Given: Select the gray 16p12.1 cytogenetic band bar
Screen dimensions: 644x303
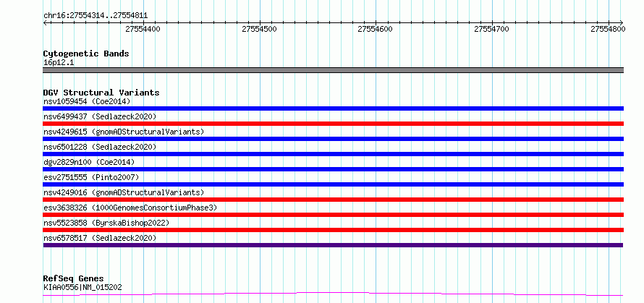Looking at the screenshot, I should click(333, 70).
